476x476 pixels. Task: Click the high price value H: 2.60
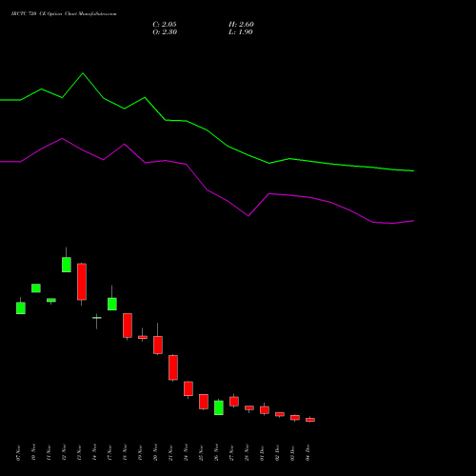point(241,25)
